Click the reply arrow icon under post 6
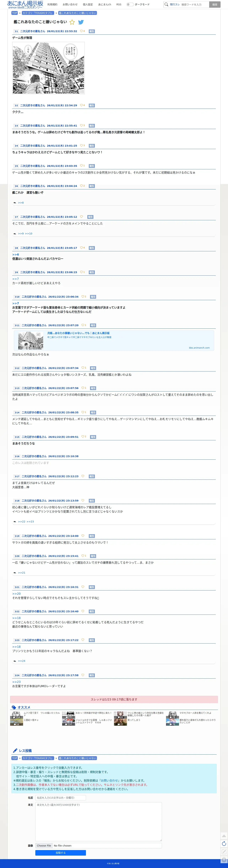 coord(15,203)
